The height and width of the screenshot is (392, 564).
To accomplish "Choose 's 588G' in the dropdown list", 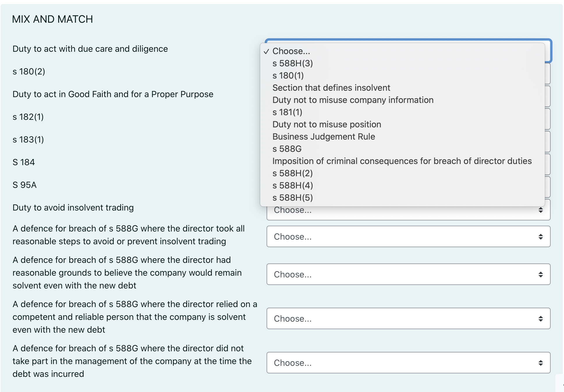I will coord(287,149).
